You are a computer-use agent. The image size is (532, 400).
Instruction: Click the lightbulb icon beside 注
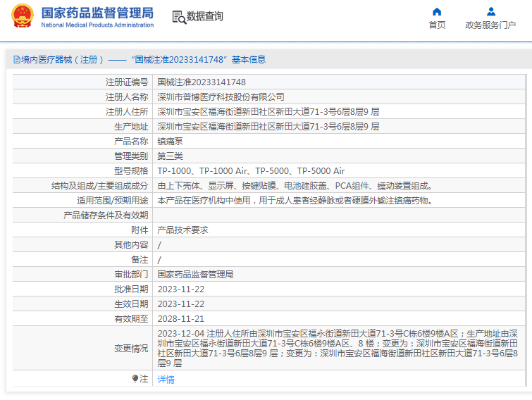(135, 378)
